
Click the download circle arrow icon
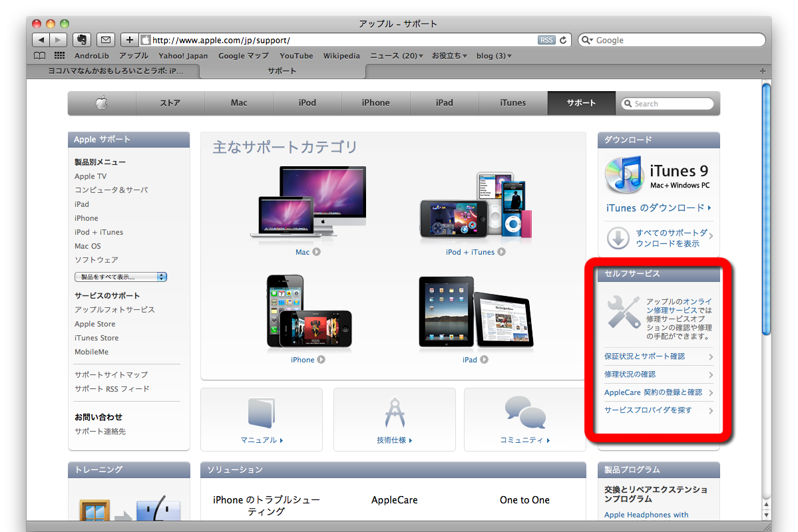pyautogui.click(x=618, y=238)
